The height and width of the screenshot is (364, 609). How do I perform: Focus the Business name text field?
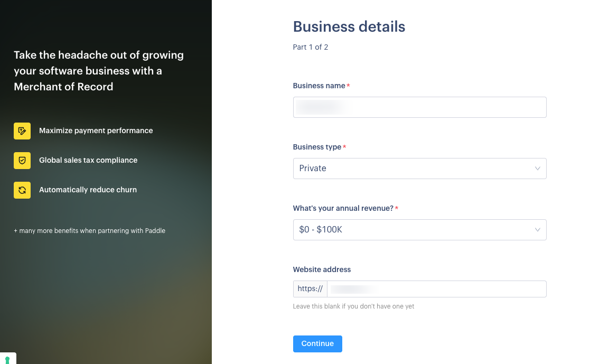click(419, 107)
